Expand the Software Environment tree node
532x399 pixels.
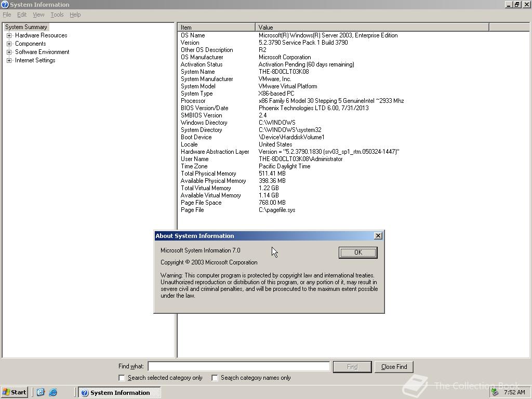click(9, 52)
